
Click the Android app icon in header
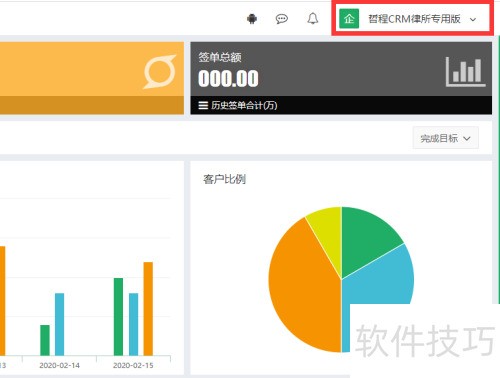click(x=252, y=19)
